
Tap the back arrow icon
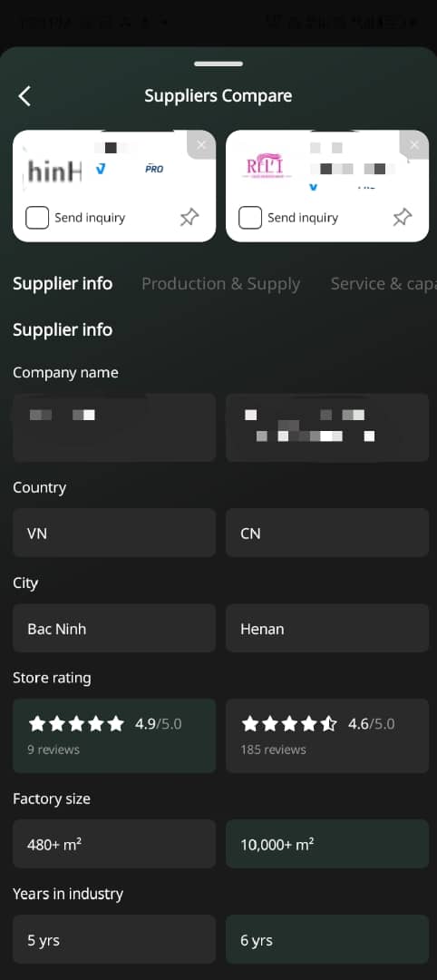tap(24, 96)
